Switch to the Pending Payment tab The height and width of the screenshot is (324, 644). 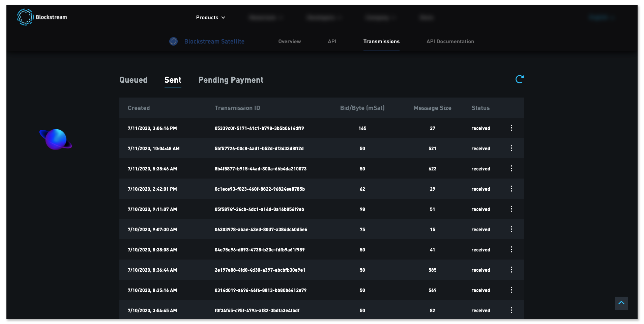pos(231,80)
